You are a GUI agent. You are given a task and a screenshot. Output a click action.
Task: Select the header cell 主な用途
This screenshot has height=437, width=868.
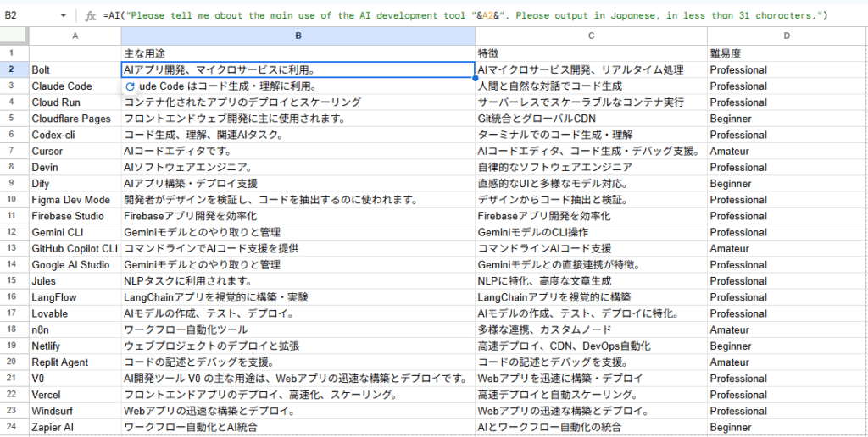298,53
